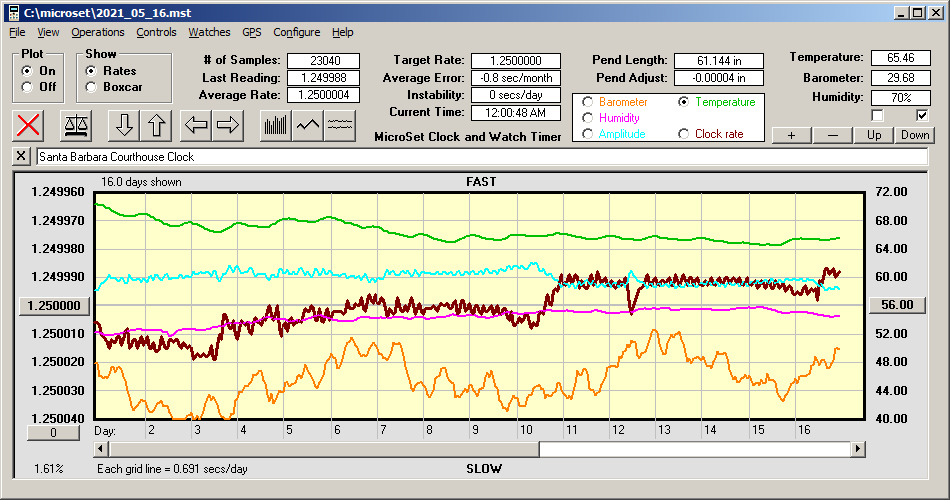Click the Average Error value field
This screenshot has width=950, height=500.
click(x=516, y=78)
